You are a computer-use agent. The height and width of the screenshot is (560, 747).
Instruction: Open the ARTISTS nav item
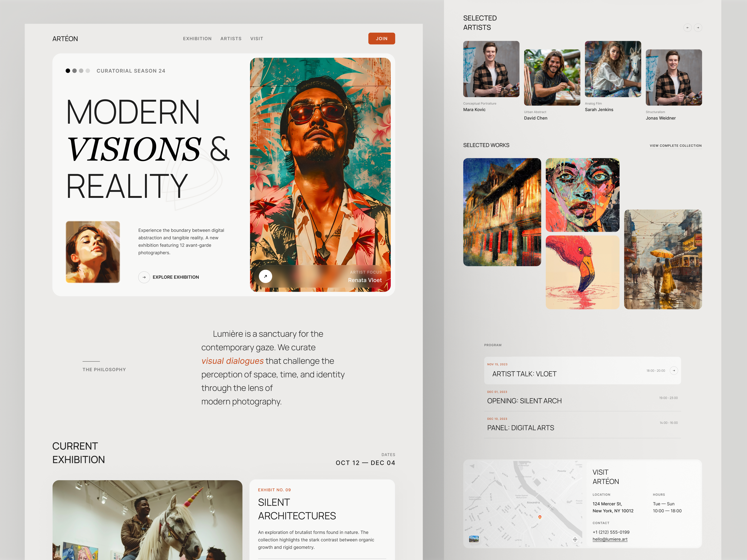point(231,39)
